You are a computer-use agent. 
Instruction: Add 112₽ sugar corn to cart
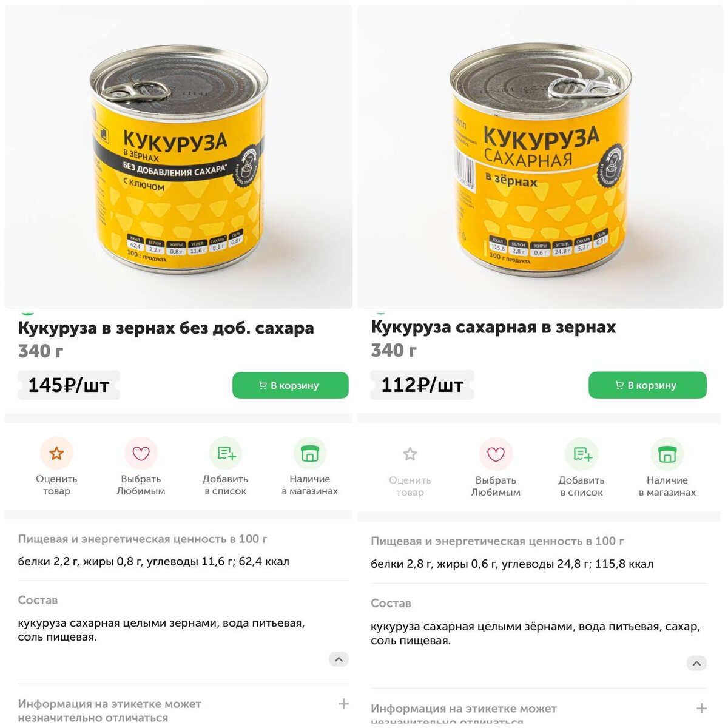[x=647, y=385]
